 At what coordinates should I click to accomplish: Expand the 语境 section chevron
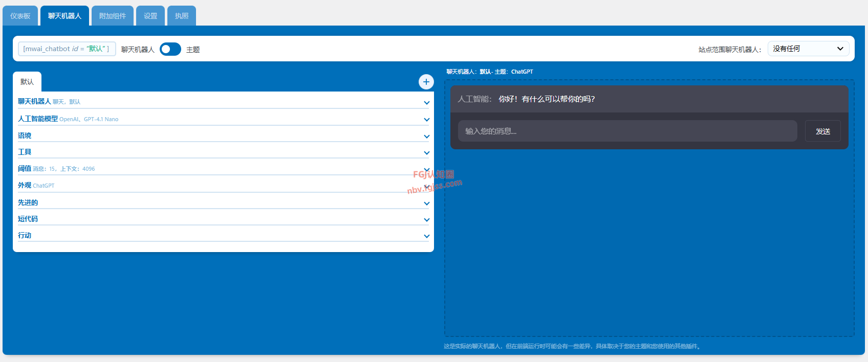pyautogui.click(x=426, y=136)
